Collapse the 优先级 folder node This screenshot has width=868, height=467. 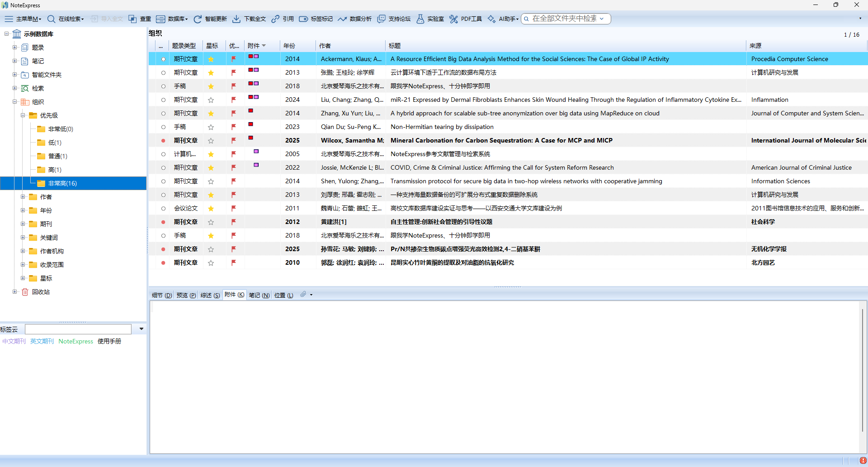click(x=23, y=115)
